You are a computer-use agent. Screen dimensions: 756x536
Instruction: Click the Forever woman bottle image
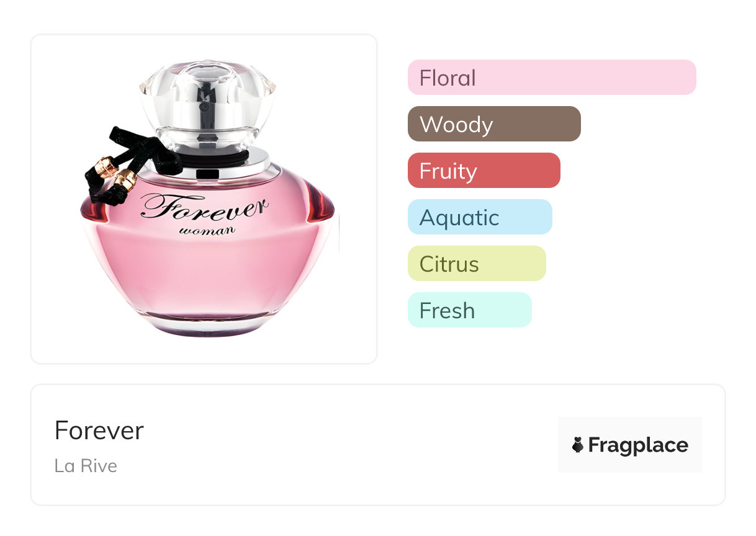click(209, 199)
